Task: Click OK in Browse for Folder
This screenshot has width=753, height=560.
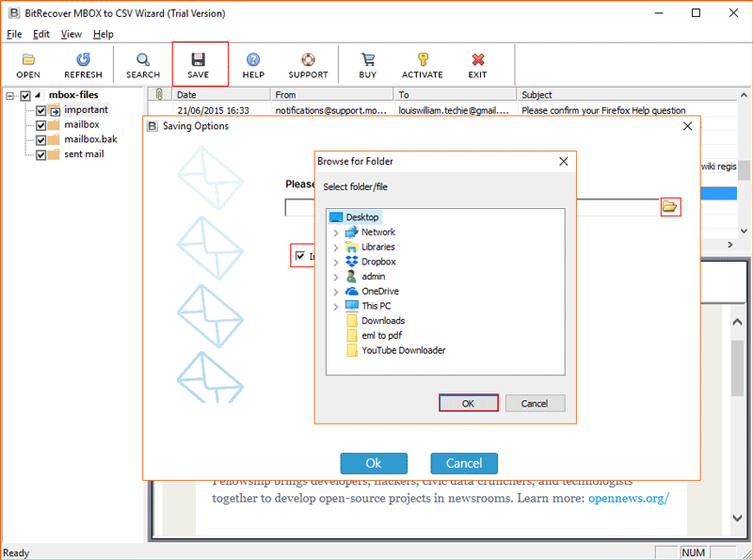Action: pos(468,403)
